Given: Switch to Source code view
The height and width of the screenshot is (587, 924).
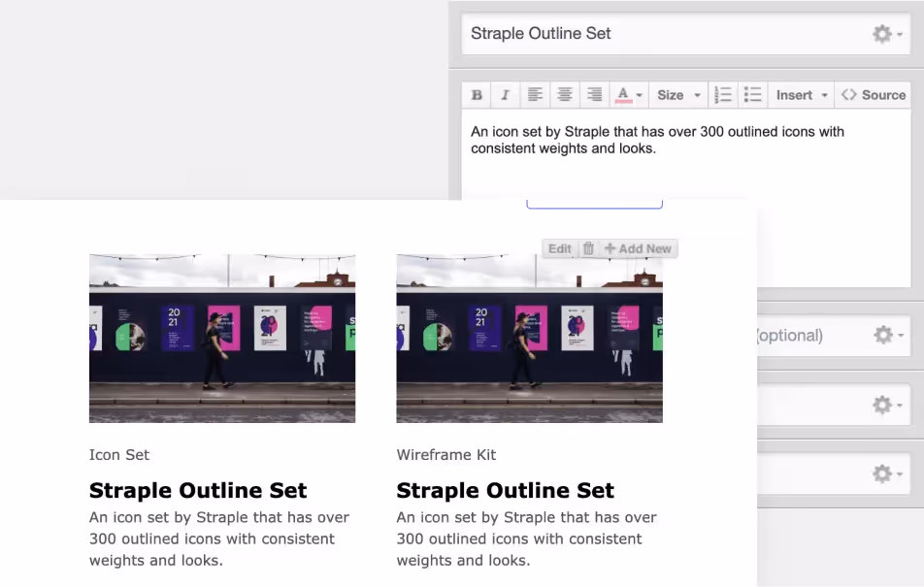Looking at the screenshot, I should pos(874,95).
